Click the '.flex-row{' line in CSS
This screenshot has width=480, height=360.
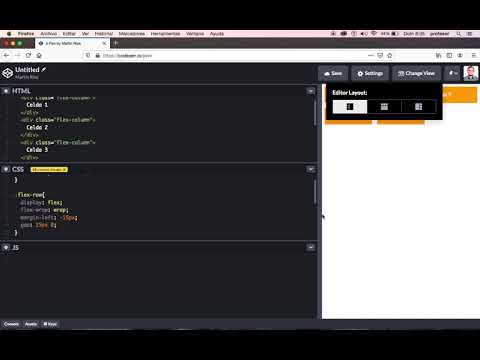pyautogui.click(x=31, y=195)
